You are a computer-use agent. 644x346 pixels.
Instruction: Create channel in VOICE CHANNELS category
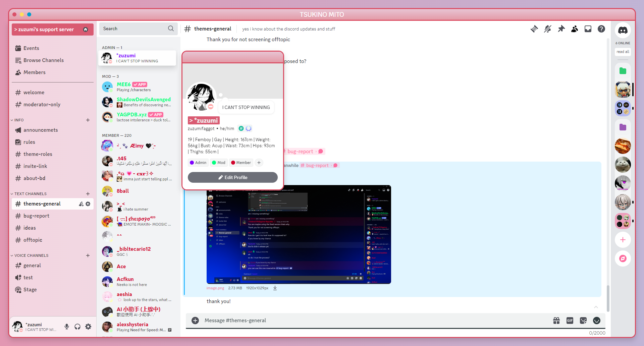tap(88, 255)
